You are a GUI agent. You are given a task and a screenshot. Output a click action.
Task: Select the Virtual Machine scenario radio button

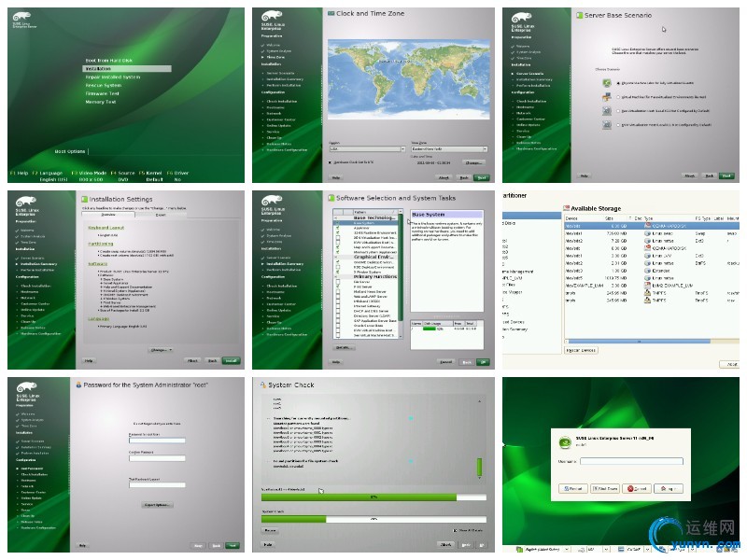(618, 97)
